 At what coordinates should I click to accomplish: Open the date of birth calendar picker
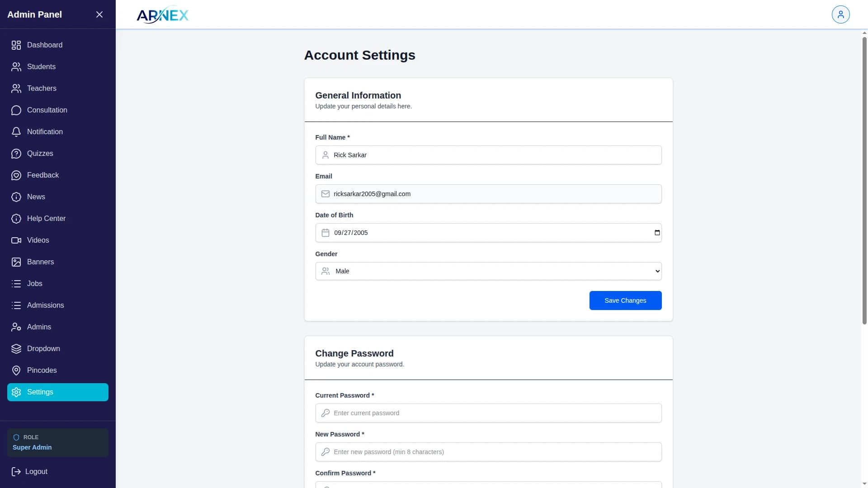tap(657, 233)
